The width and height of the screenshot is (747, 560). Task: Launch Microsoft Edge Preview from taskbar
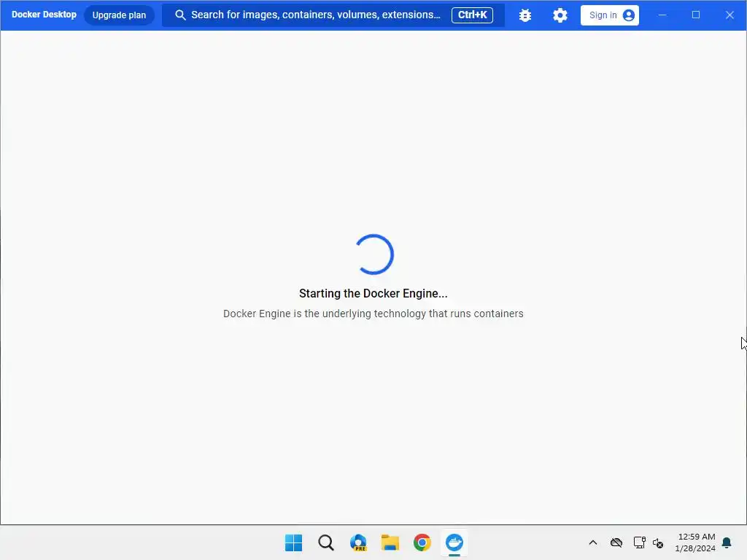[358, 542]
